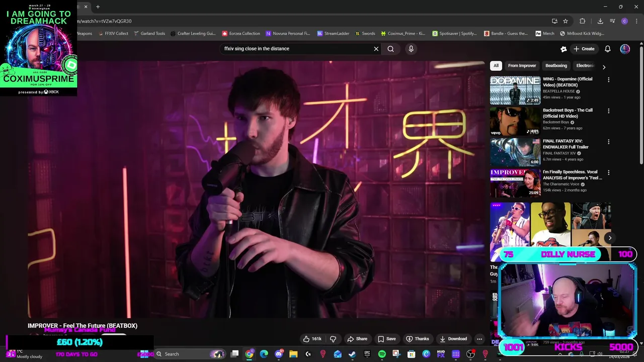
Task: Open the Merch bookmark
Action: pyautogui.click(x=545, y=34)
